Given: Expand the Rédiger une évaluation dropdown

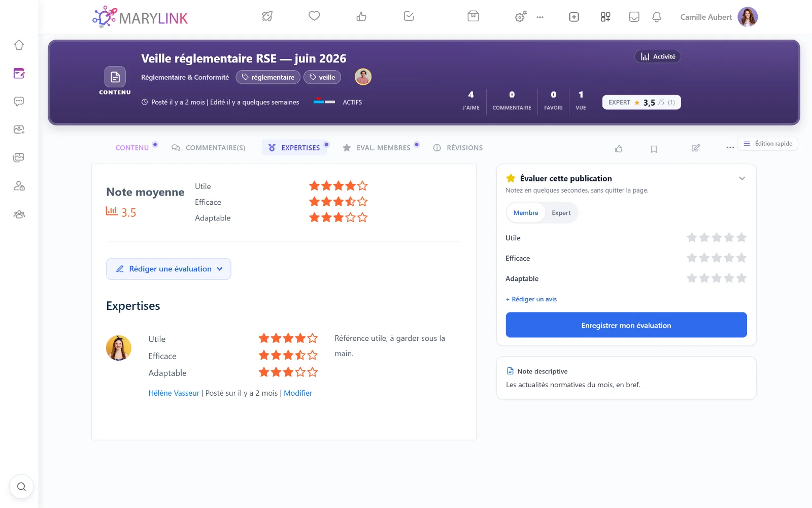Looking at the screenshot, I should click(168, 269).
